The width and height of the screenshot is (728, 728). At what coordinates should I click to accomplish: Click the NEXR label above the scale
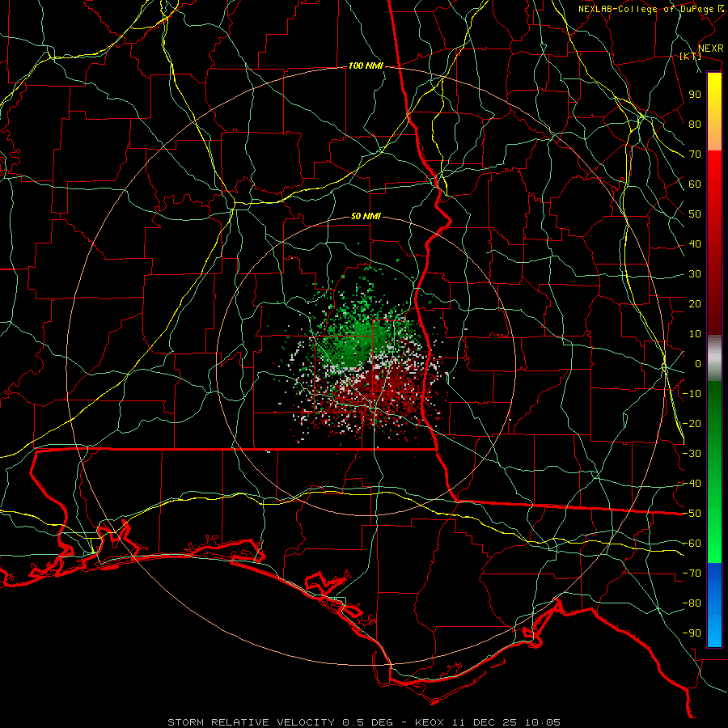[710, 49]
